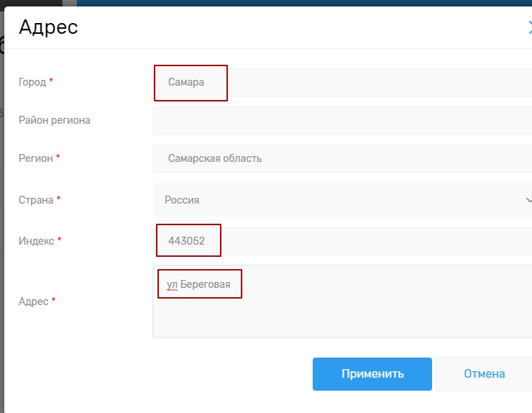Click the Индекс field label

(x=36, y=241)
